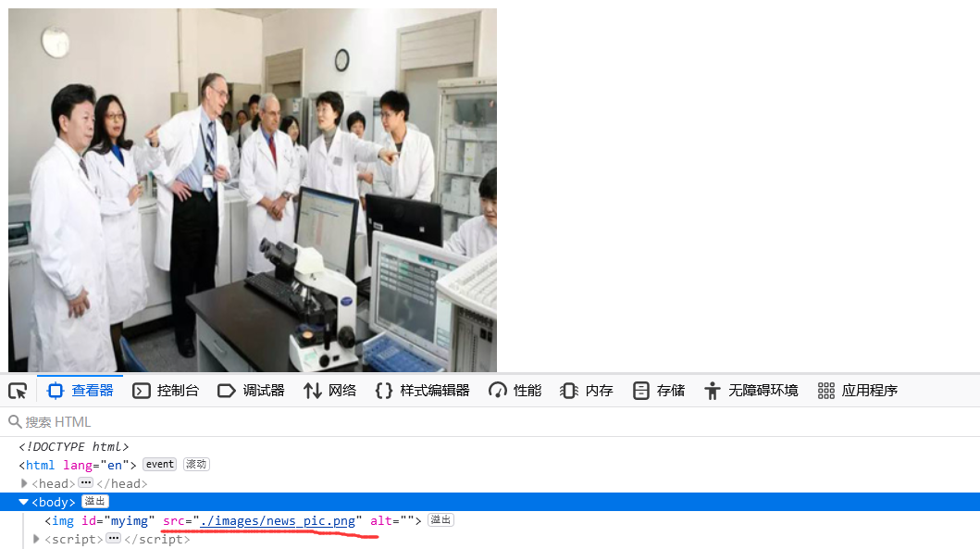Activate the element picker tool icon
Screen dimensions: 980x549
18,391
